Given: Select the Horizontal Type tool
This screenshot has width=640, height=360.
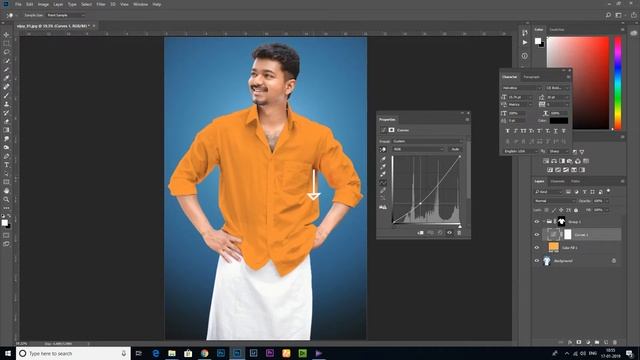Looking at the screenshot, I should pyautogui.click(x=6, y=165).
